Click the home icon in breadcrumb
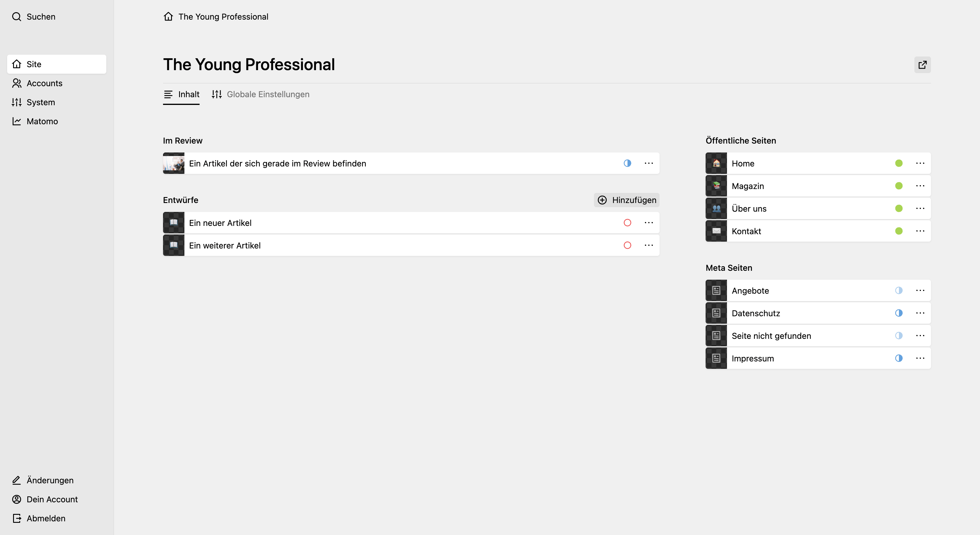 click(x=168, y=16)
